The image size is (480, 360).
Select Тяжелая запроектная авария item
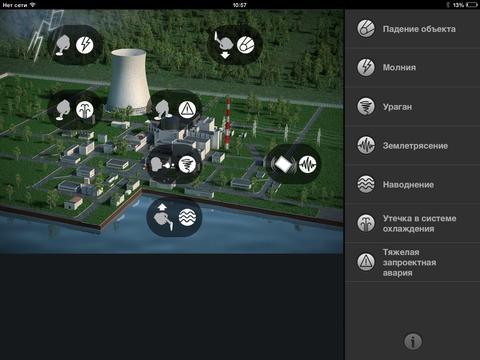point(412,262)
